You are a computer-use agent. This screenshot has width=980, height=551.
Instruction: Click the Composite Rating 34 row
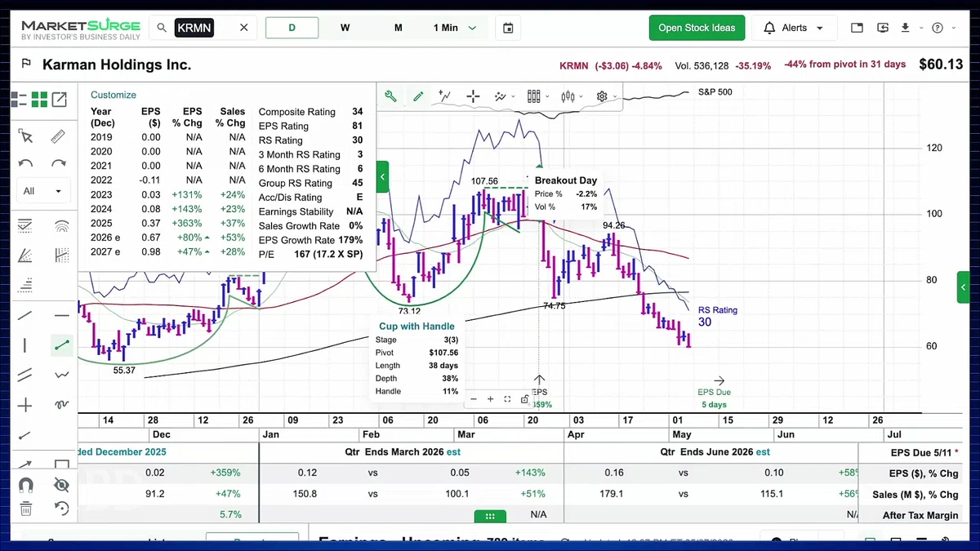click(x=311, y=112)
